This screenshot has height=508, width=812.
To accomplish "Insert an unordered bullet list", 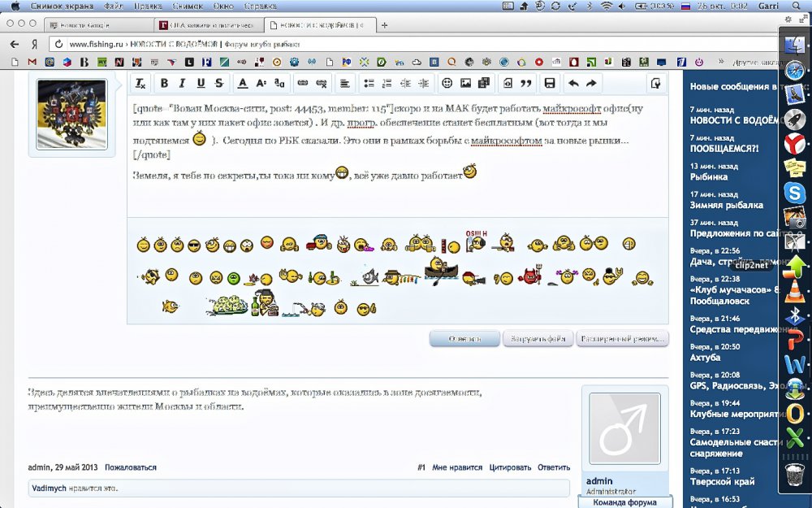I will [369, 83].
